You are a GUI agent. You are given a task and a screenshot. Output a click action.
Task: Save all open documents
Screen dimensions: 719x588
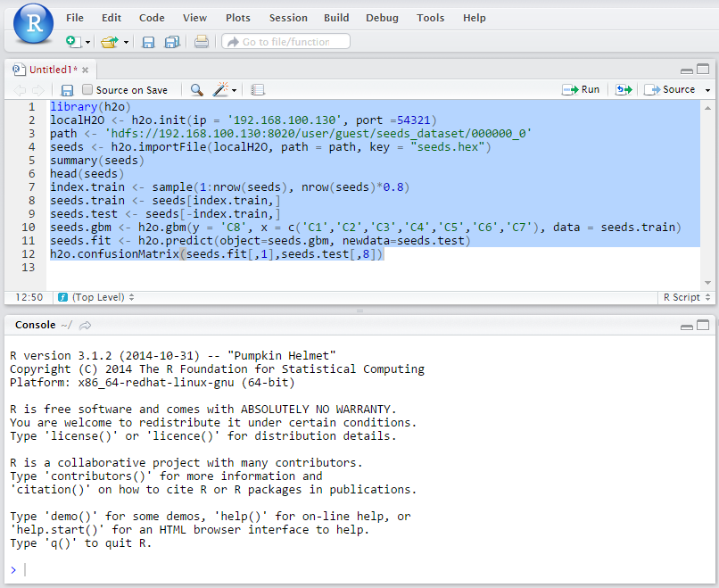(x=172, y=41)
